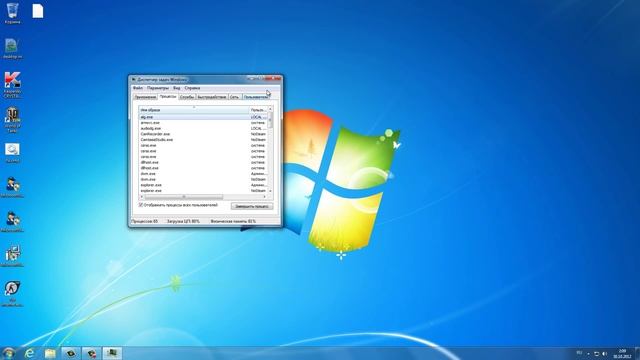This screenshot has width=640, height=360.
Task: Open the RU language indicator in tray
Action: [579, 353]
